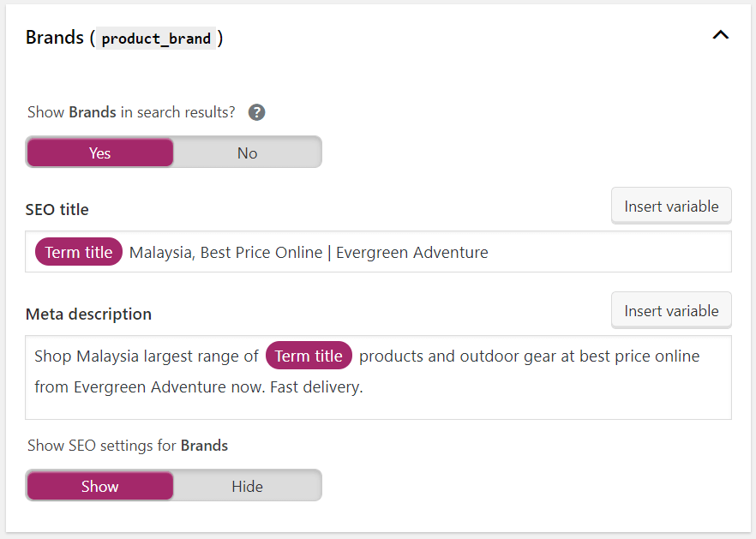The height and width of the screenshot is (539, 756).
Task: Click the 'Show SEO settings for Brands' label
Action: pos(127,446)
